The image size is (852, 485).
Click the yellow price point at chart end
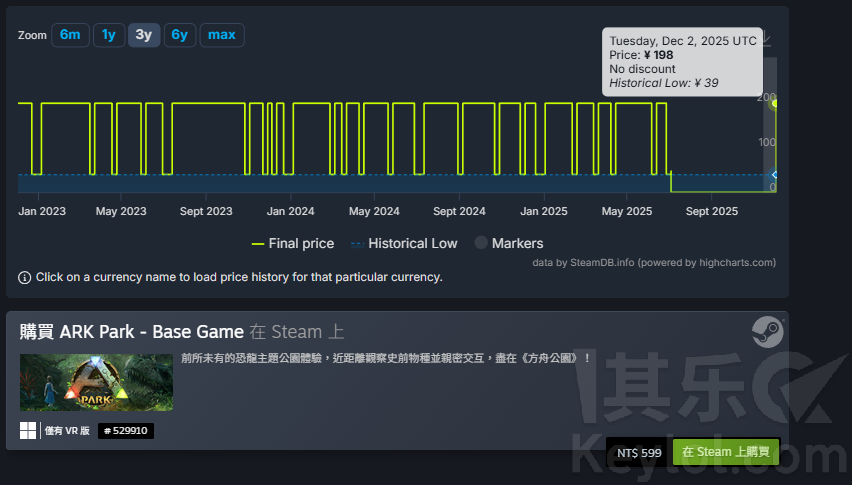click(774, 103)
